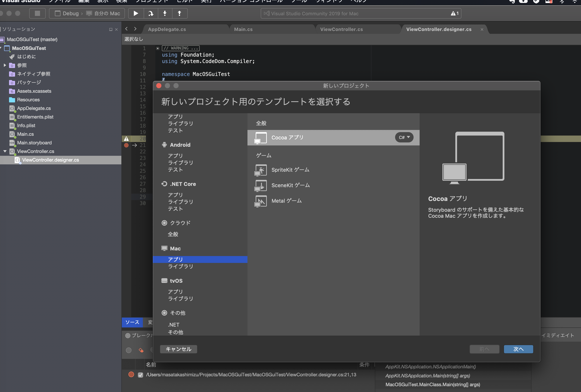Click the step-in arrow icon in the toolbar

[x=165, y=13]
